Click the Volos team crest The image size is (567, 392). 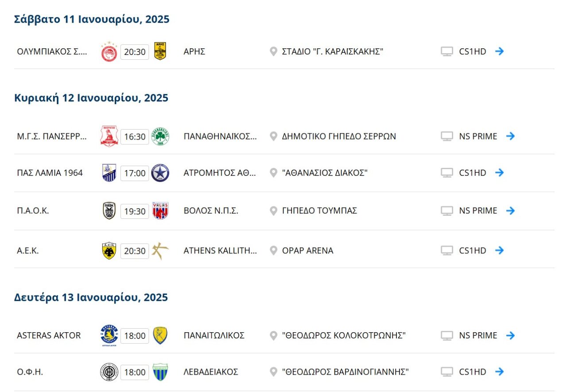point(160,211)
